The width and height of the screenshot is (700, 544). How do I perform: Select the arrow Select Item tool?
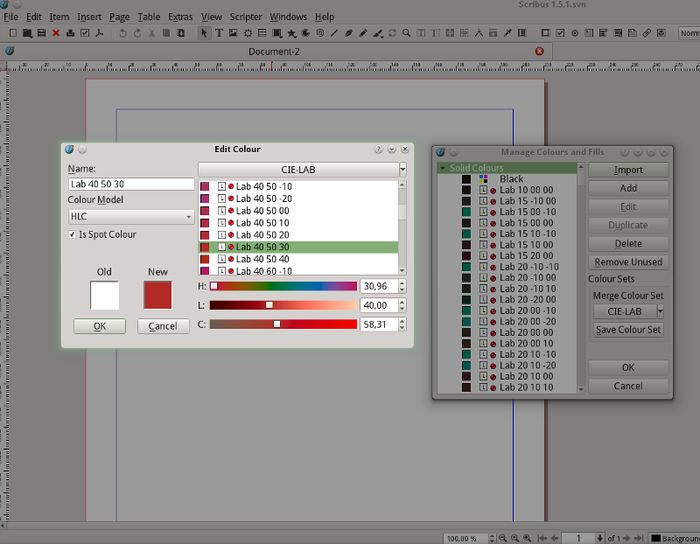point(204,33)
